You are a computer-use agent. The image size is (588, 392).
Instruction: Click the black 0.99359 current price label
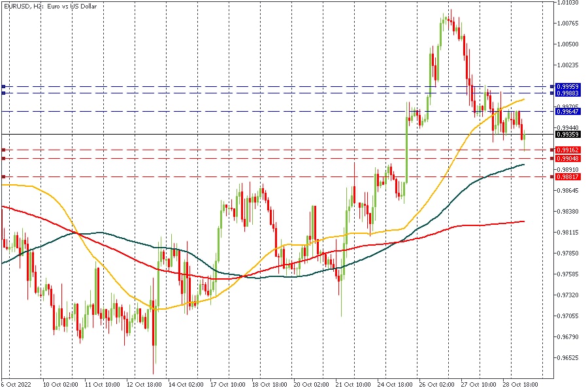pyautogui.click(x=568, y=135)
